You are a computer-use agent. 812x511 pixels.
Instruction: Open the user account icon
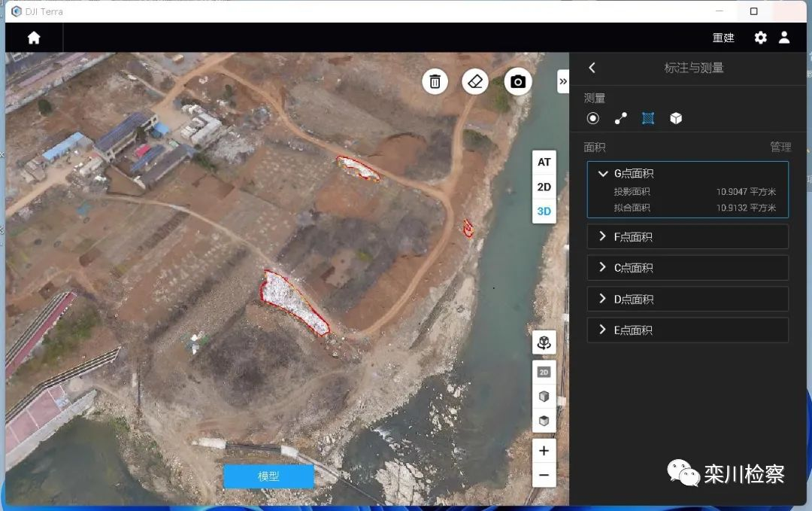(x=784, y=38)
